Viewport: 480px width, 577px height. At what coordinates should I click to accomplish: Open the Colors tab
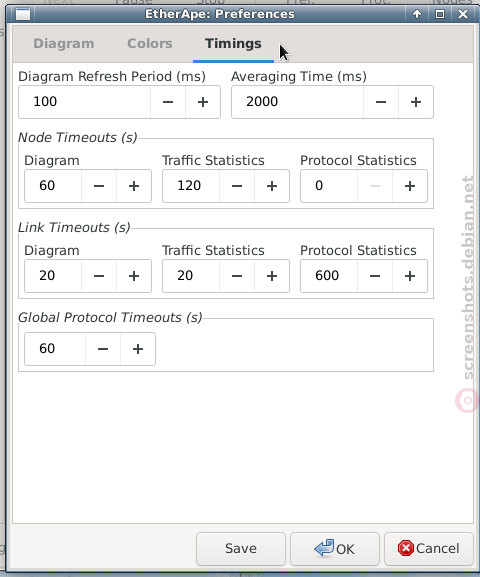click(150, 43)
